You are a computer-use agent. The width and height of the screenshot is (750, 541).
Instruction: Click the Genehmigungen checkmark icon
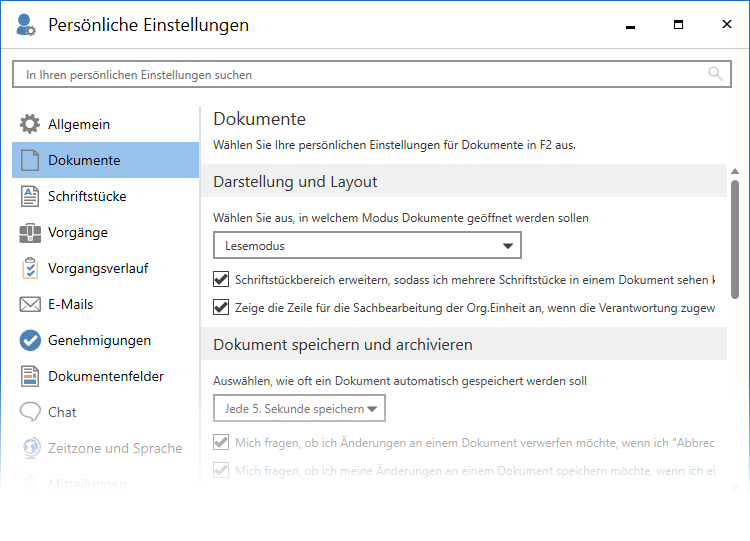[x=30, y=341]
